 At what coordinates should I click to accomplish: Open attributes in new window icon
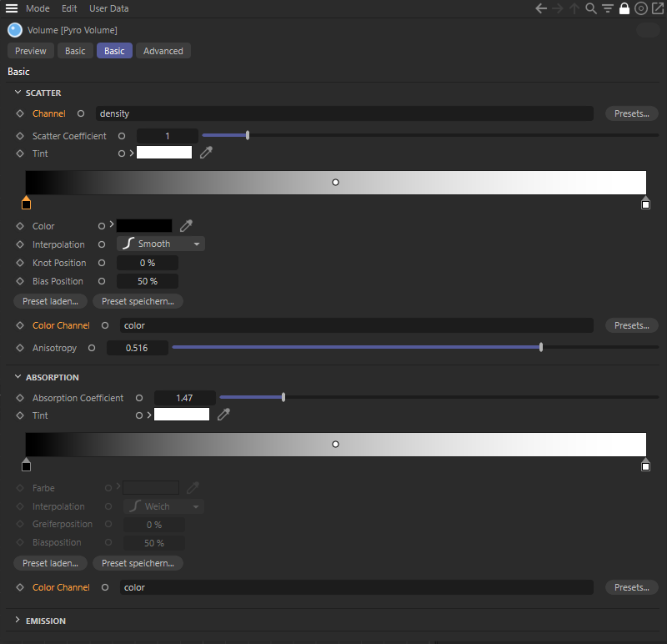pos(656,8)
